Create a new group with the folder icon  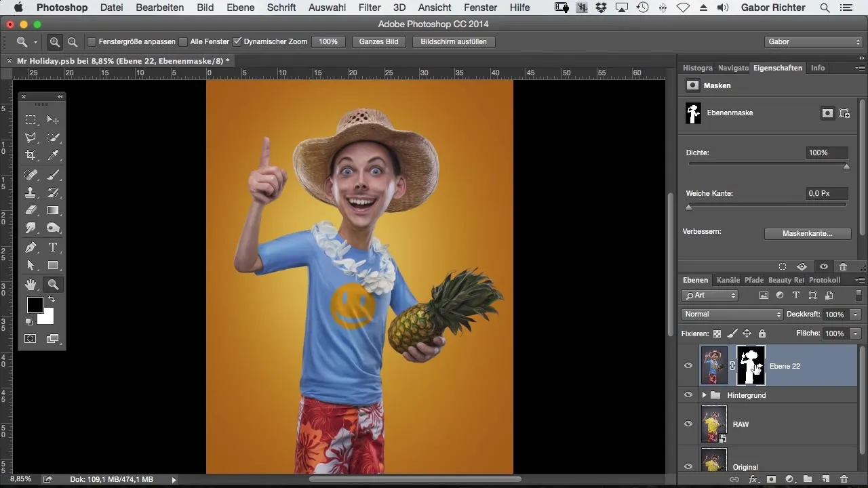pyautogui.click(x=808, y=479)
